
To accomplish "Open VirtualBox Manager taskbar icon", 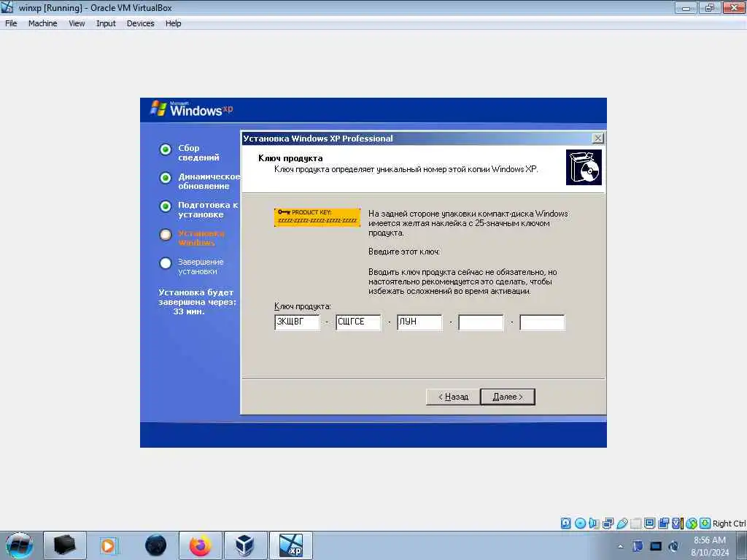I will 245,545.
